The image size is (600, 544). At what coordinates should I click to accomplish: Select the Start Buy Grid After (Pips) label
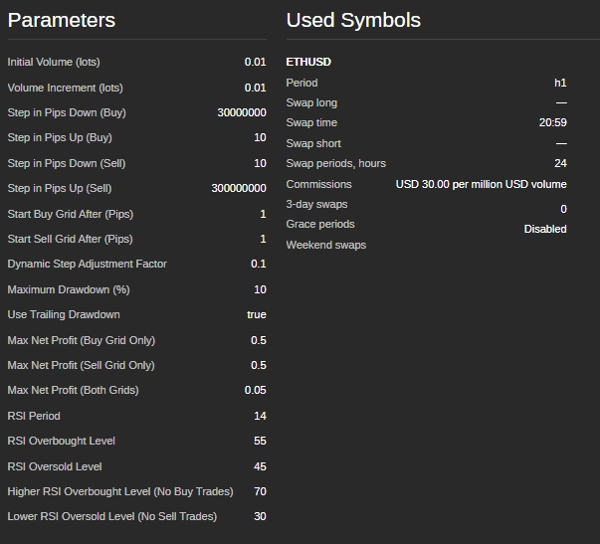point(70,214)
